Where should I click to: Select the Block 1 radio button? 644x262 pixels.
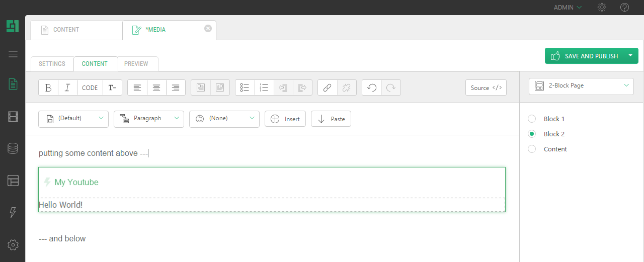532,119
